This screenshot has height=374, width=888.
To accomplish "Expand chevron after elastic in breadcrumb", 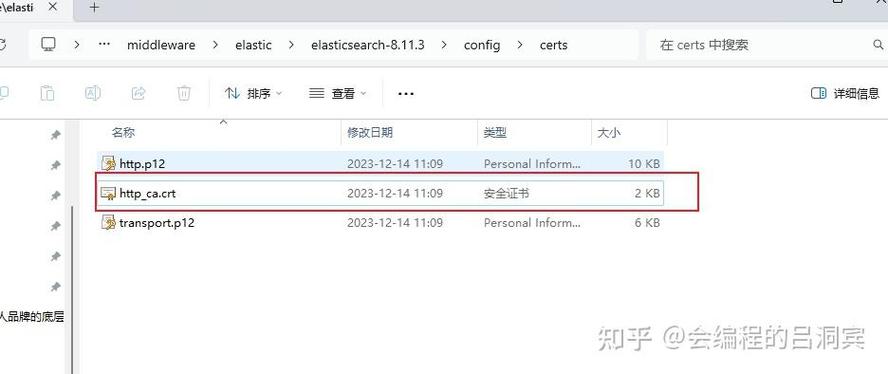I will [x=291, y=45].
